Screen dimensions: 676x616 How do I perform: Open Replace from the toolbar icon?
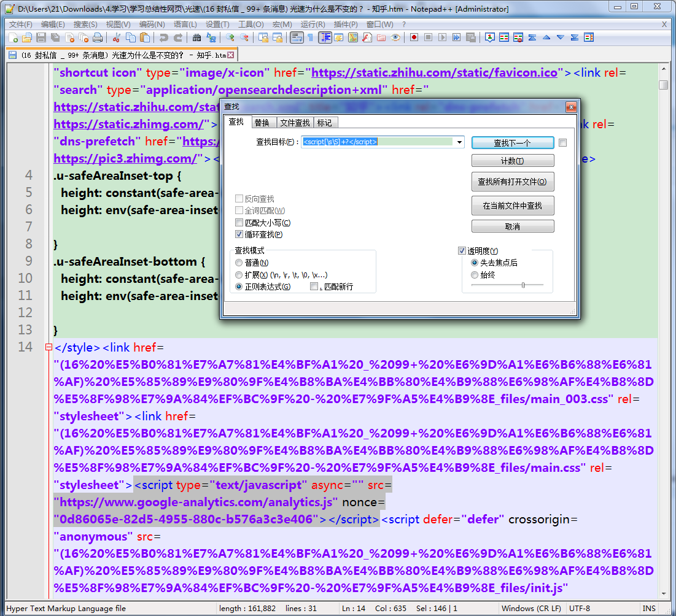[x=211, y=38]
